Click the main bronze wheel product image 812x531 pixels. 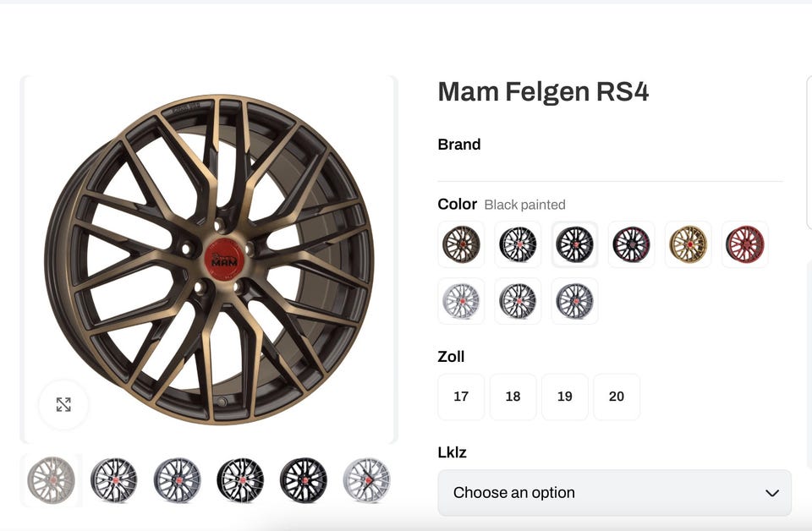pyautogui.click(x=209, y=259)
